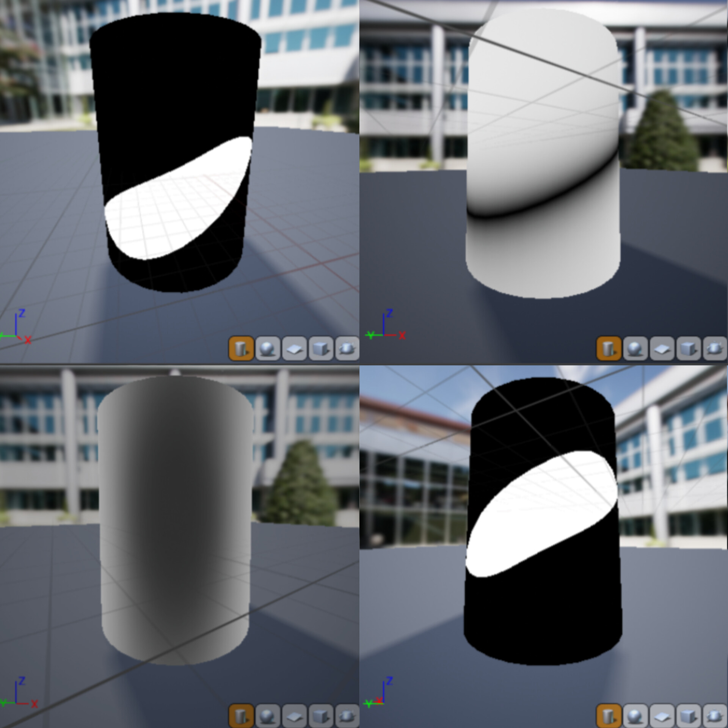Screen dimensions: 728x728
Task: Use teapot custom mesh in top-left viewport
Action: [347, 348]
